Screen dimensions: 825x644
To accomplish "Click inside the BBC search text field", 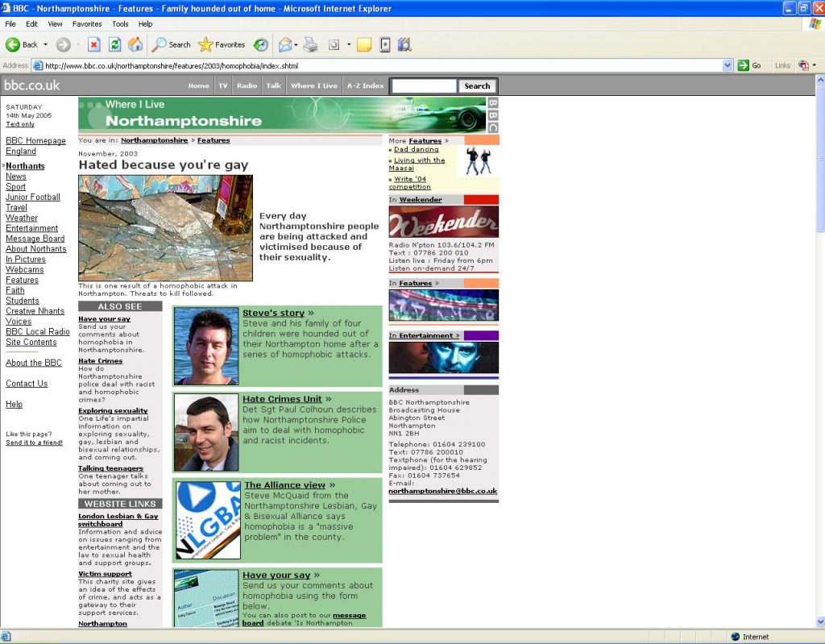I will [x=424, y=85].
